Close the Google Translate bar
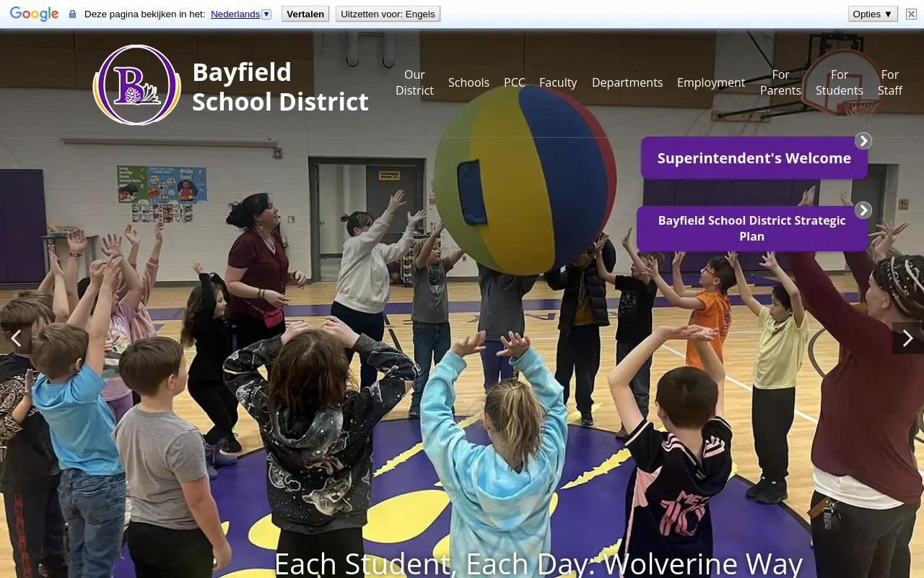Viewport: 924px width, 578px height. point(911,14)
